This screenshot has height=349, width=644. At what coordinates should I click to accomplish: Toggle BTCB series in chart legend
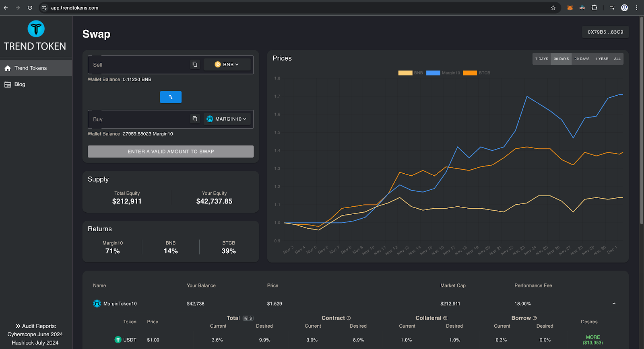point(477,73)
